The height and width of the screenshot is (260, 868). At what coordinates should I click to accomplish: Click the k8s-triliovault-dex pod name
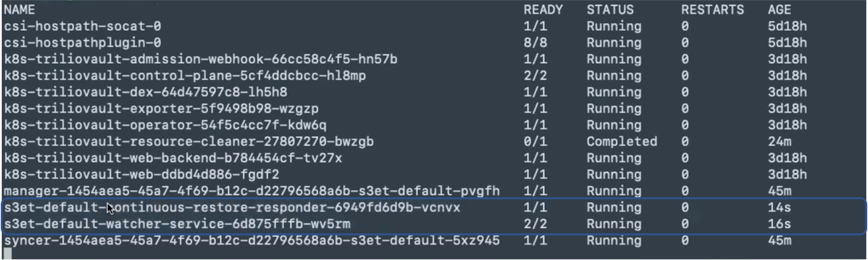pyautogui.click(x=145, y=92)
